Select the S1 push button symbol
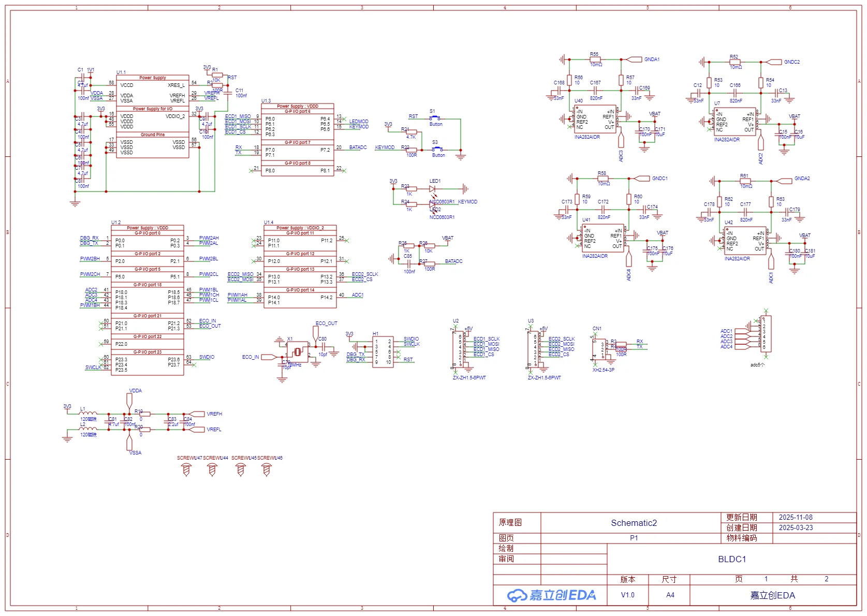867x616 pixels. coord(435,119)
